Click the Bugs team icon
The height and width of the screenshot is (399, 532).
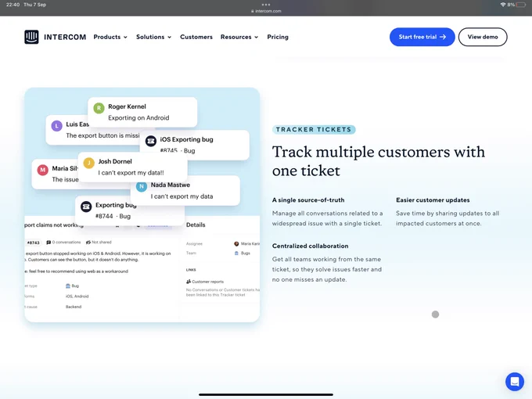click(x=236, y=253)
